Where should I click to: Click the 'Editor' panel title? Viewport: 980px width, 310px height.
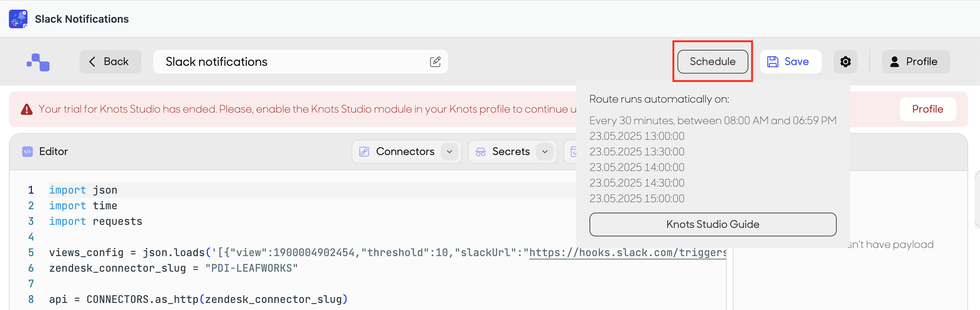[54, 152]
